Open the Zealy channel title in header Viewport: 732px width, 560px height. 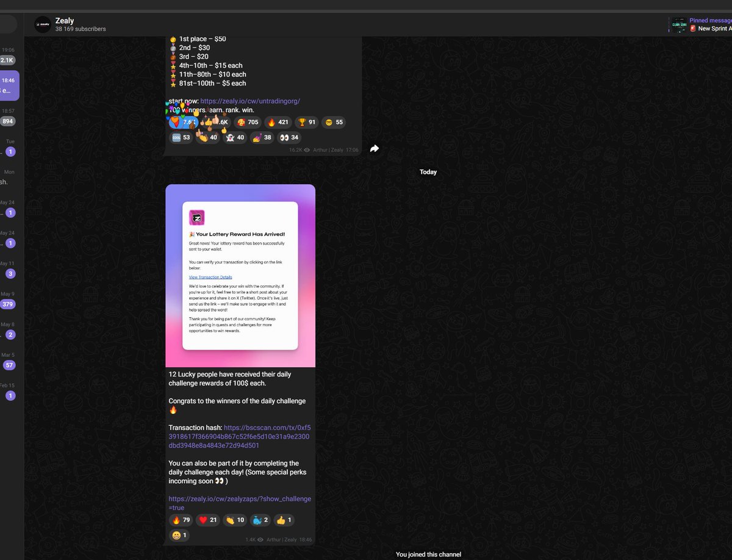click(65, 21)
